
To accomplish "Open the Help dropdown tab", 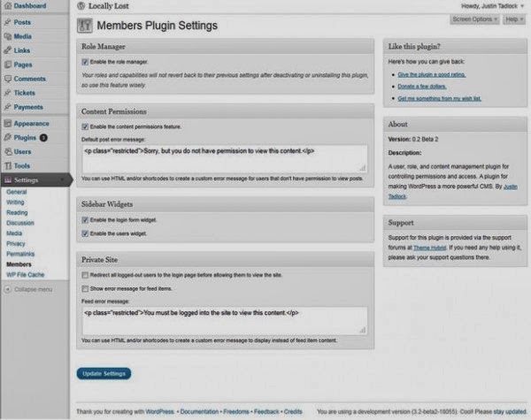I will click(514, 19).
